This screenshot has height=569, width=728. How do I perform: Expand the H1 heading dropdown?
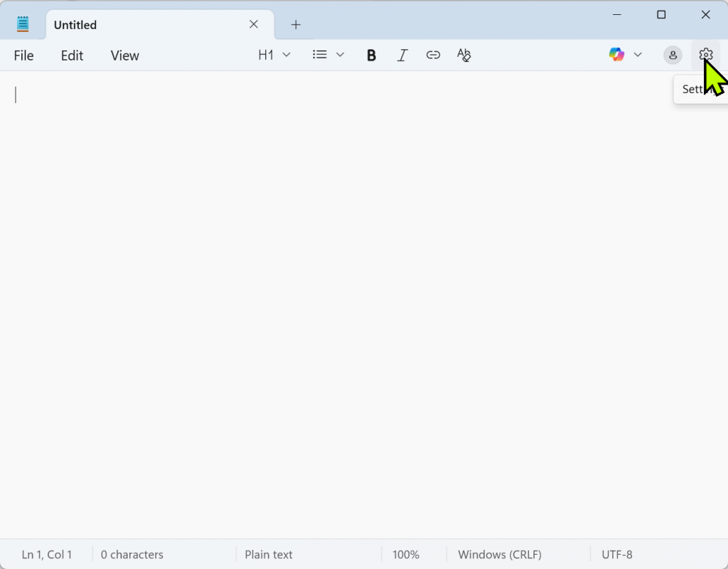coord(274,55)
